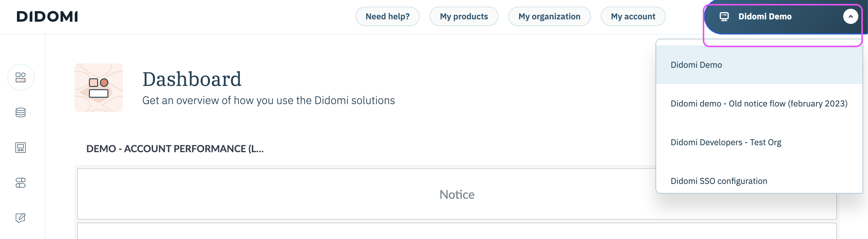Open the Didomi Demo organization selector
868x239 pixels.
[765, 16]
